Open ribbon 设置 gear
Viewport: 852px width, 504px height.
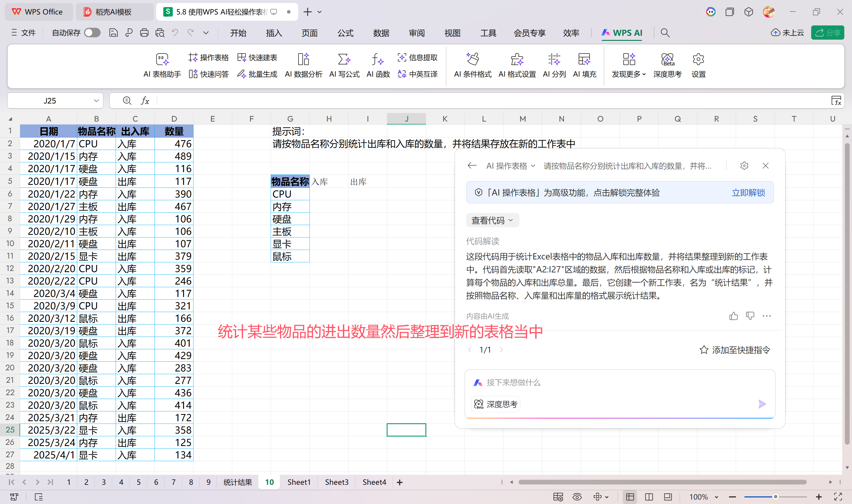pos(698,65)
